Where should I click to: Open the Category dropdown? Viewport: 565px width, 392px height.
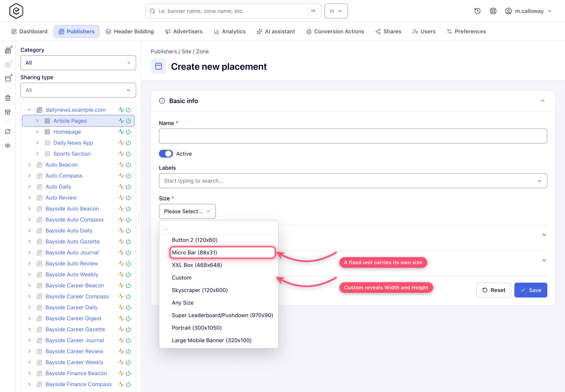[78, 63]
